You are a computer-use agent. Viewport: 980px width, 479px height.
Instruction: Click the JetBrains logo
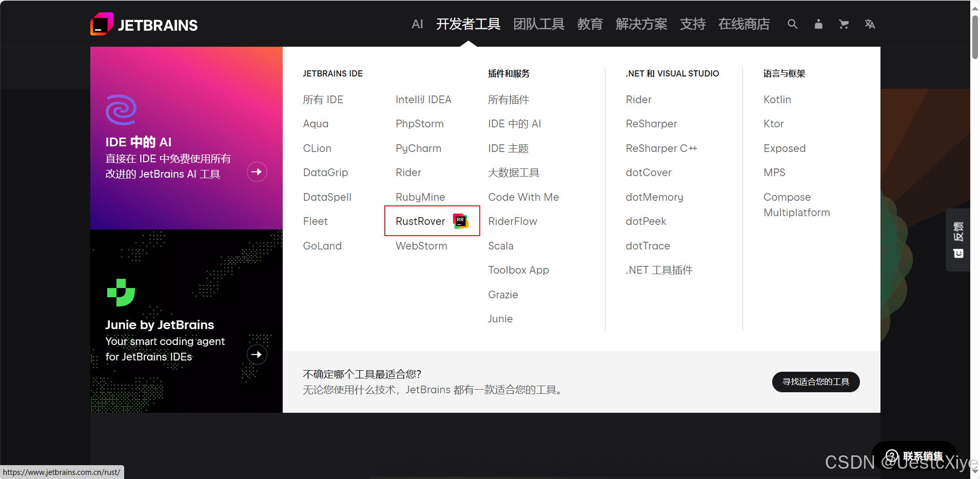pos(144,24)
